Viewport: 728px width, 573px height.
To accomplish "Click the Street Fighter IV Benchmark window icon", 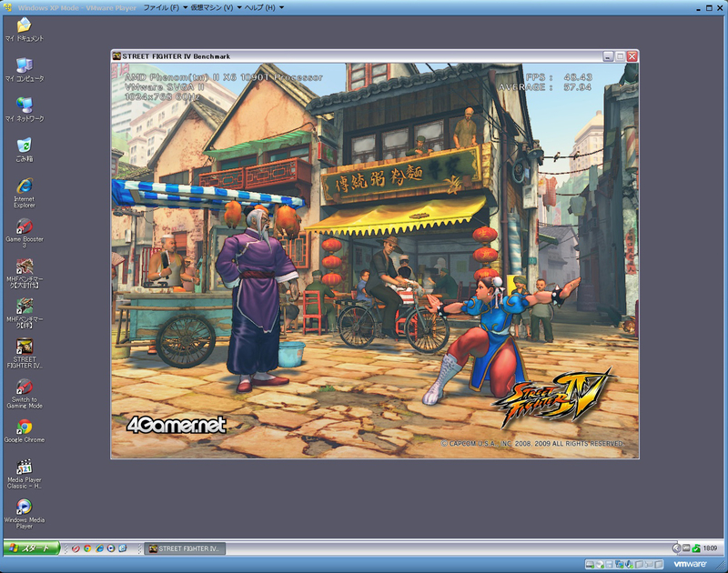I will pos(117,56).
